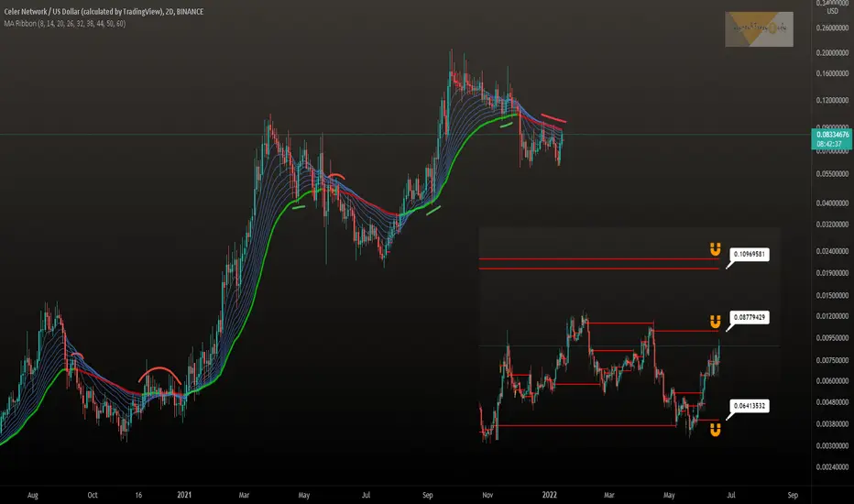Click the Aug label on the time axis
854x504 pixels.
click(x=33, y=495)
